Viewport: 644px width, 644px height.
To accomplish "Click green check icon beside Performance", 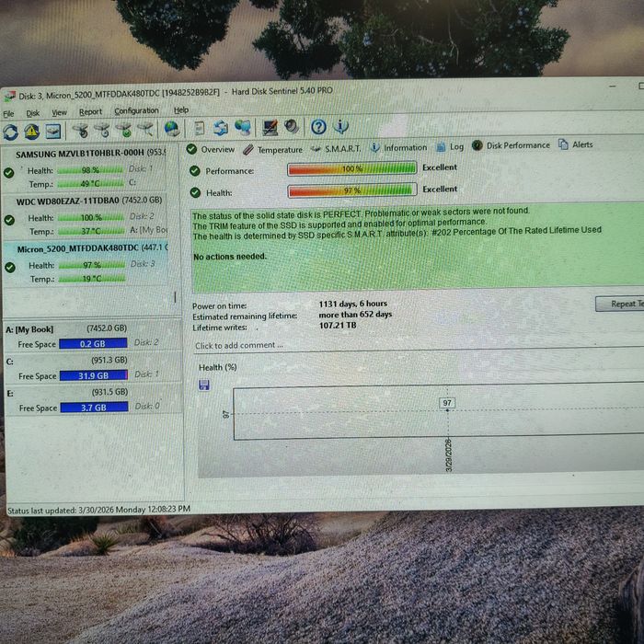I will 195,171.
